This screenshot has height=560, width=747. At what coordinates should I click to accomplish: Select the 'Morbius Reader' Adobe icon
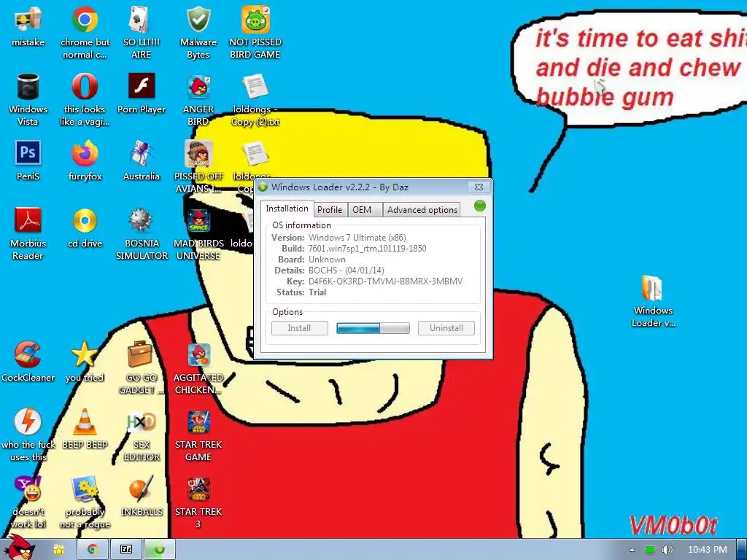[x=28, y=234]
